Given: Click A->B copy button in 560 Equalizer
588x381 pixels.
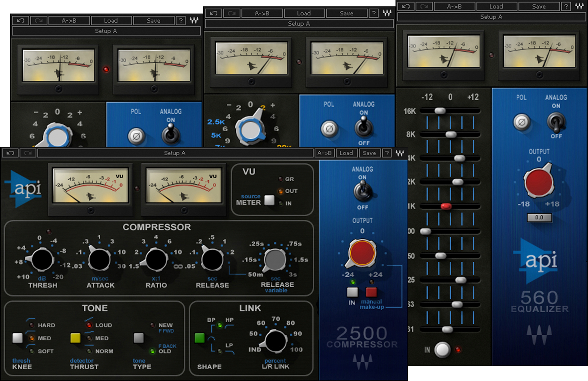Looking at the screenshot, I should coord(454,6).
